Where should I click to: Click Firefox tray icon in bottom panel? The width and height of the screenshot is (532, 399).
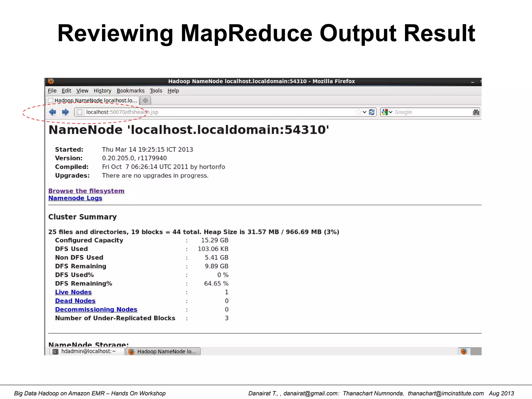coord(464,351)
